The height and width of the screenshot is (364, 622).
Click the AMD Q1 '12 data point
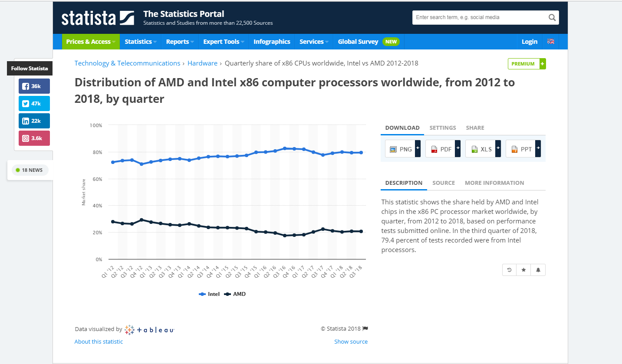click(113, 222)
